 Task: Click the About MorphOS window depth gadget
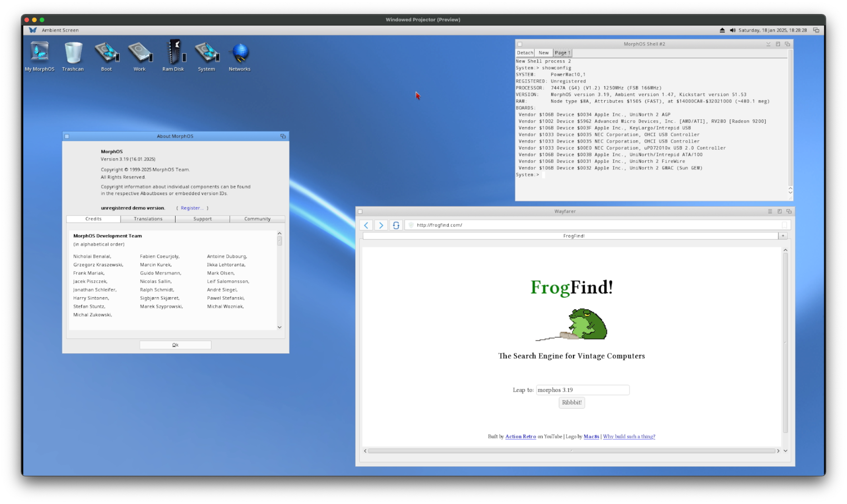coord(283,136)
